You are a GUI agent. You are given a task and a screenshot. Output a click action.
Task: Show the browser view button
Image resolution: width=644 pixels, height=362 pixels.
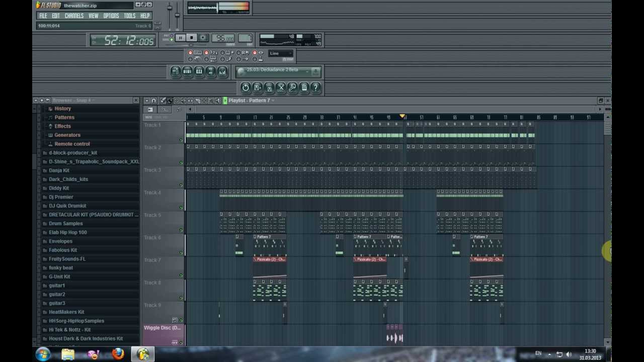coord(211,71)
